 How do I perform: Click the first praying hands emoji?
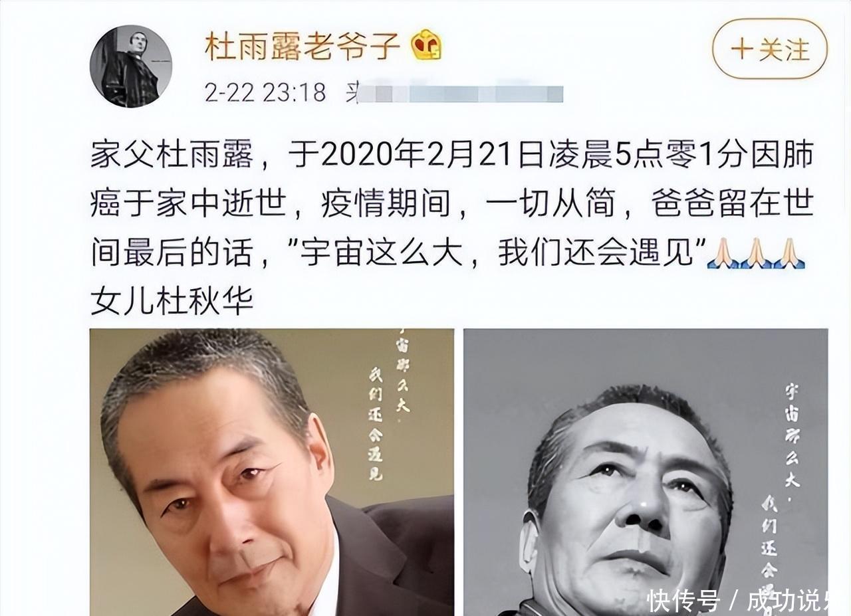[x=723, y=254]
